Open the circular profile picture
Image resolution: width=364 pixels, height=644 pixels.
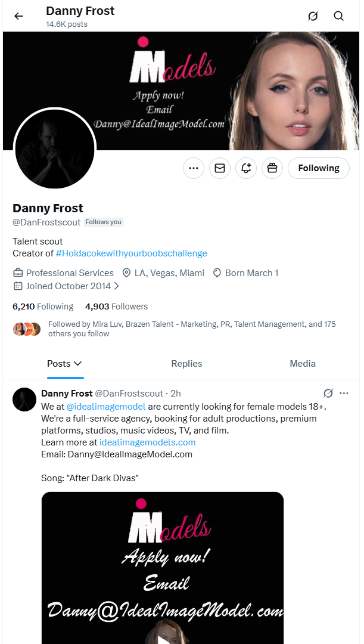coord(54,148)
